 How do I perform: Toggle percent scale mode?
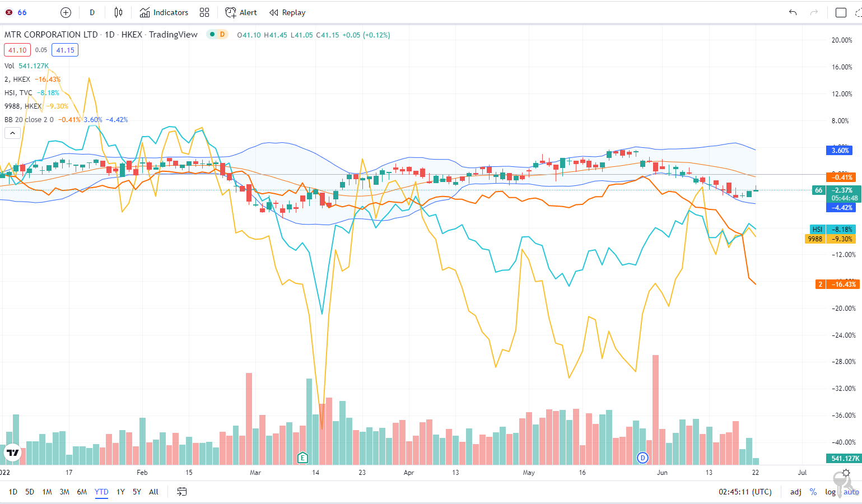click(813, 492)
